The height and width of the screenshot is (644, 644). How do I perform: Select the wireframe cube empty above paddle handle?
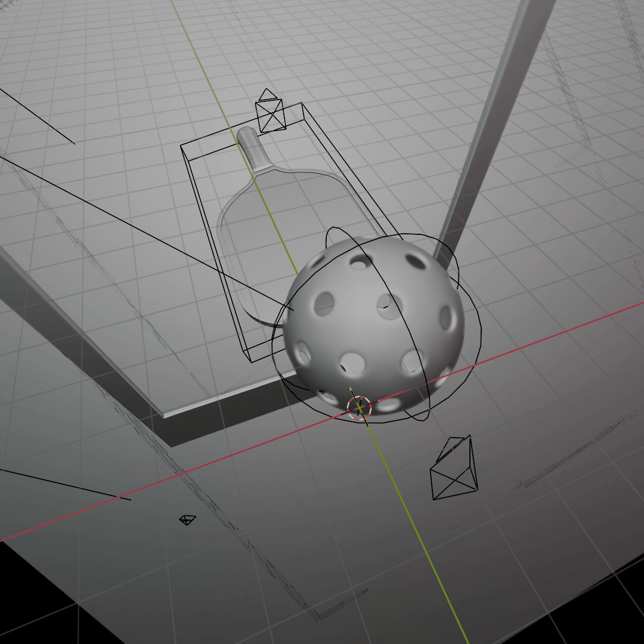coord(270,112)
